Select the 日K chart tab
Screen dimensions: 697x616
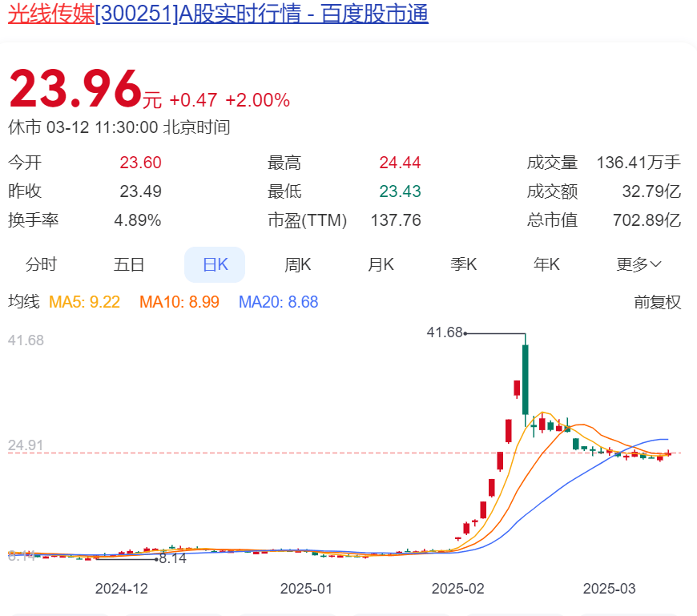click(x=215, y=264)
